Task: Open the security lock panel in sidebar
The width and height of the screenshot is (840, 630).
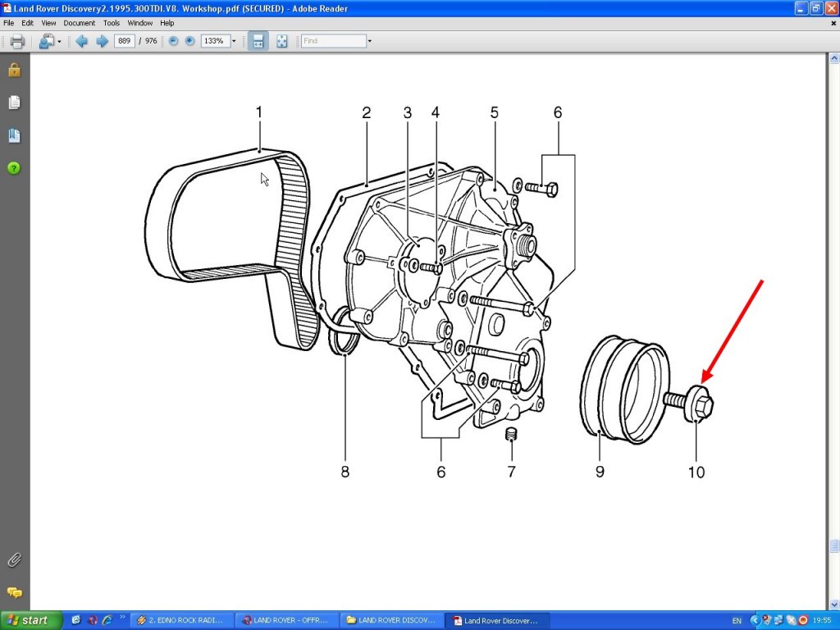Action: pyautogui.click(x=14, y=71)
